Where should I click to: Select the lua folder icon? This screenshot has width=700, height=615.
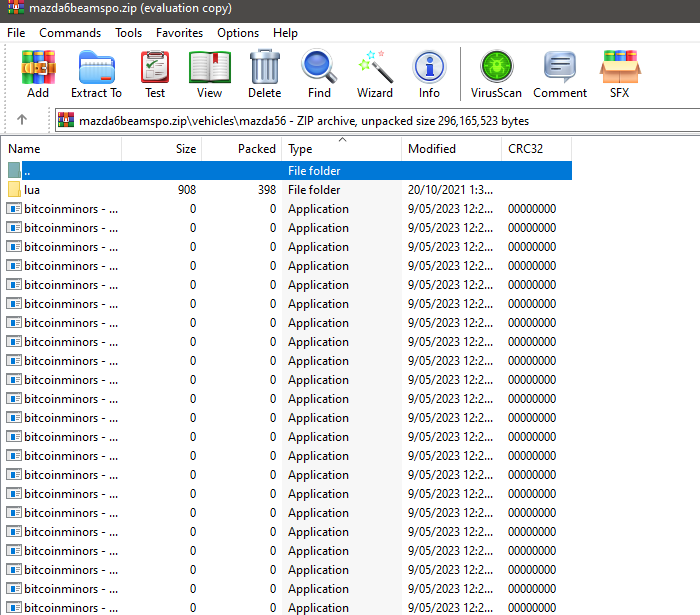(14, 190)
